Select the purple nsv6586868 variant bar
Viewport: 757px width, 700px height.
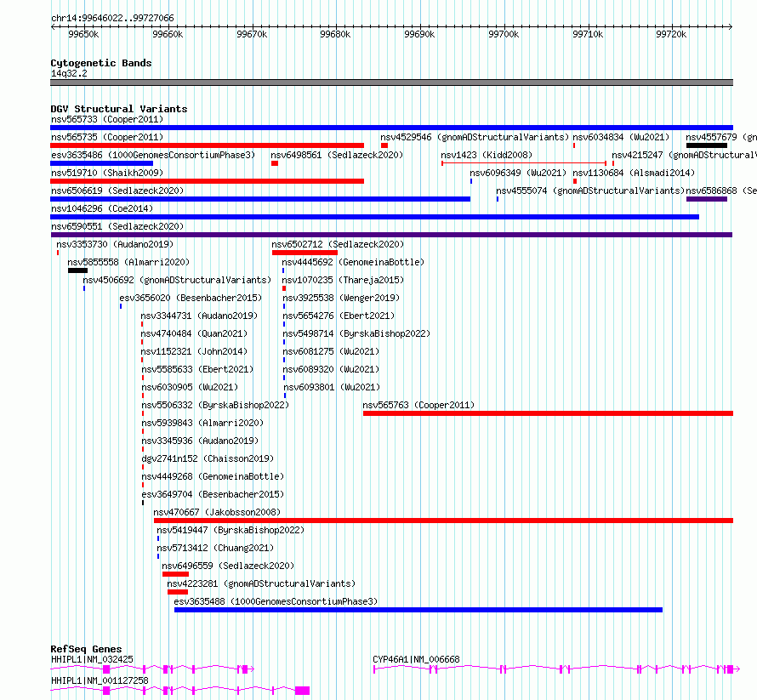(707, 199)
